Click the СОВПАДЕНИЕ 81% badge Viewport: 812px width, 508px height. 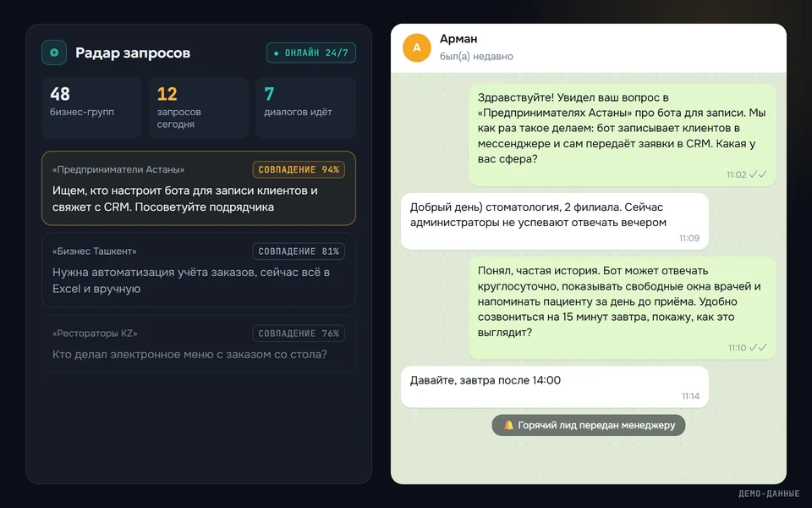(x=299, y=251)
